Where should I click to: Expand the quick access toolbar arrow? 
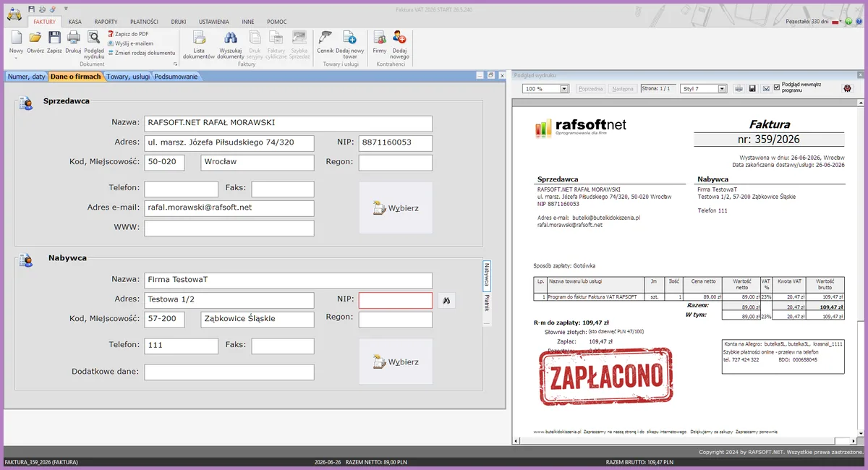64,9
